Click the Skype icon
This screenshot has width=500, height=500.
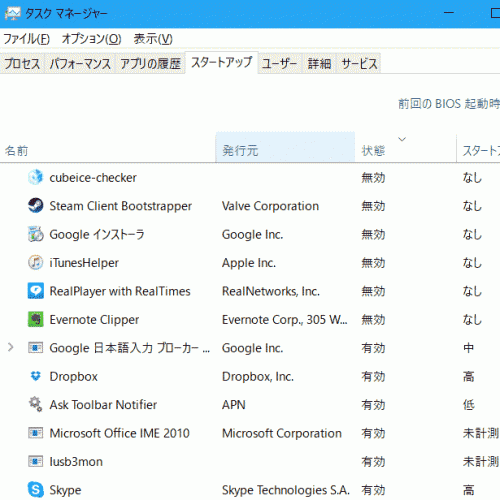pyautogui.click(x=36, y=490)
